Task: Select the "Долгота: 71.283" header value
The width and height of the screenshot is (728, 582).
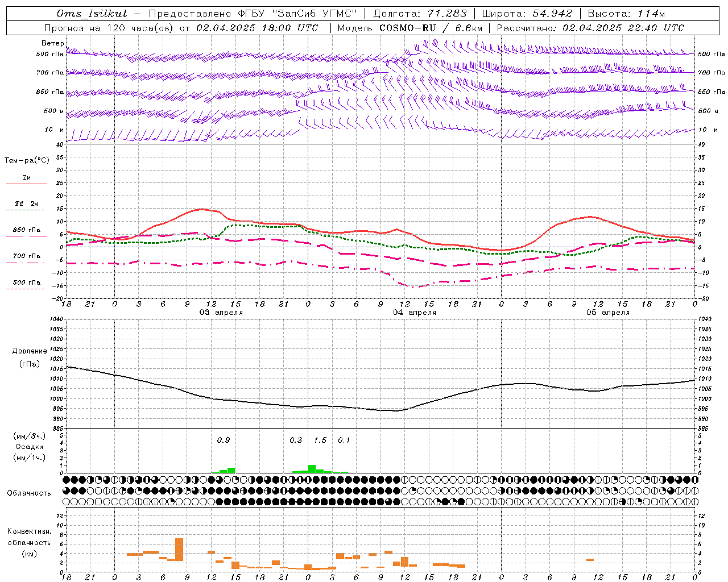Action: click(420, 14)
